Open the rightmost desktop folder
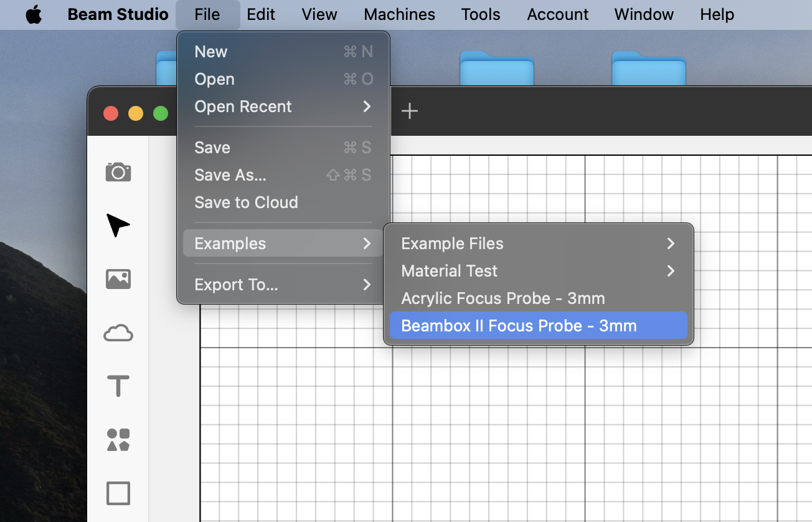This screenshot has width=812, height=522. point(649,69)
